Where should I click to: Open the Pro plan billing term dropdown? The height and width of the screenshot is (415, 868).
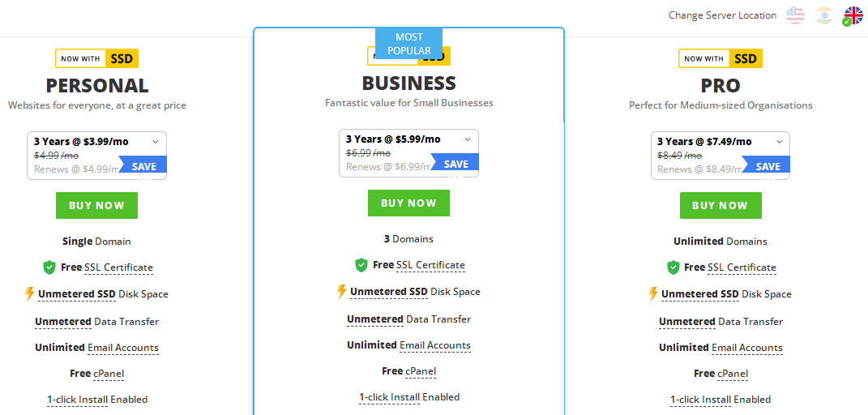pos(720,156)
